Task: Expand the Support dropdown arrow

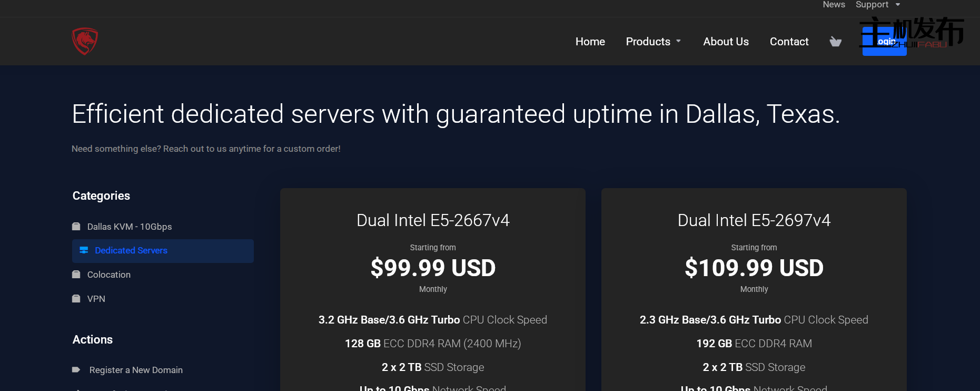Action: point(898,5)
